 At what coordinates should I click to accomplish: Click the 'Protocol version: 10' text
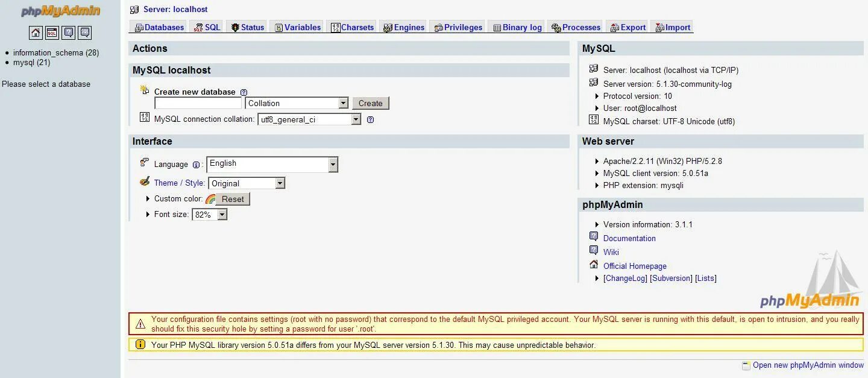(637, 96)
